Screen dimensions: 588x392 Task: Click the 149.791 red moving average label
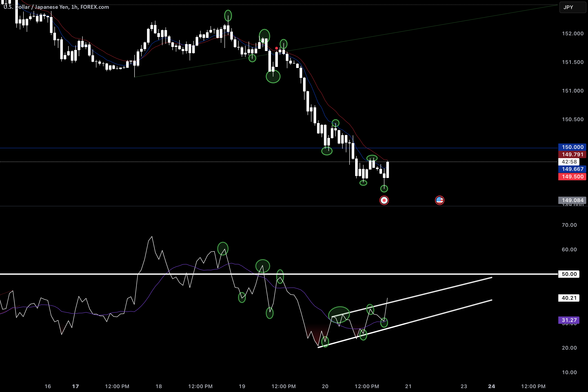(572, 154)
